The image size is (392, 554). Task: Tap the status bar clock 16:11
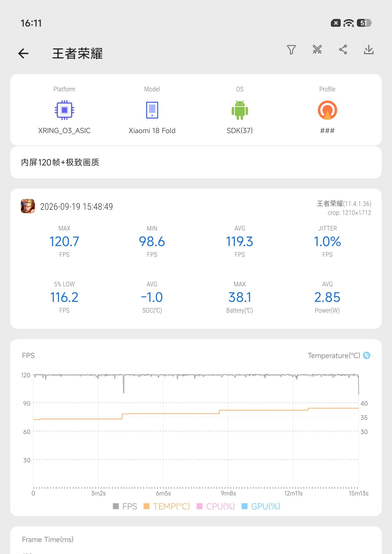pyautogui.click(x=31, y=23)
